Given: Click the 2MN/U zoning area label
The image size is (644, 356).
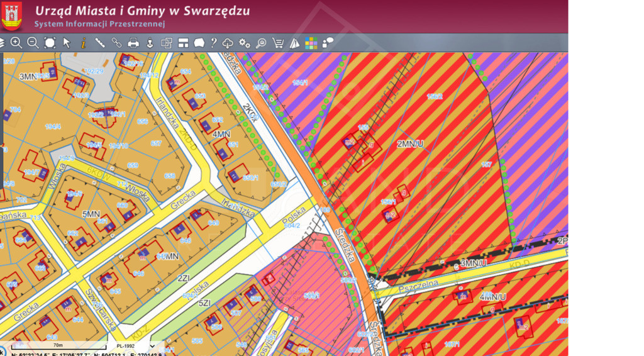Looking at the screenshot, I should [x=410, y=144].
